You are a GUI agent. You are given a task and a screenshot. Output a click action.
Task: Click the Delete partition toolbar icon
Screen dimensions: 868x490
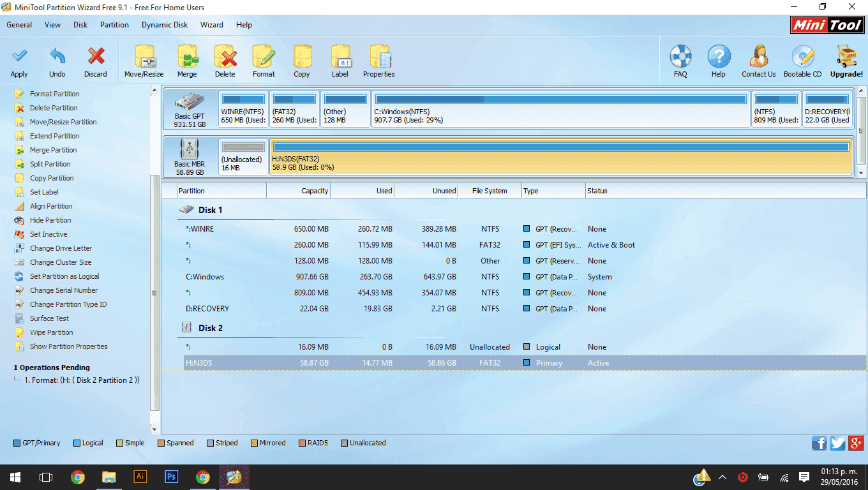[225, 62]
